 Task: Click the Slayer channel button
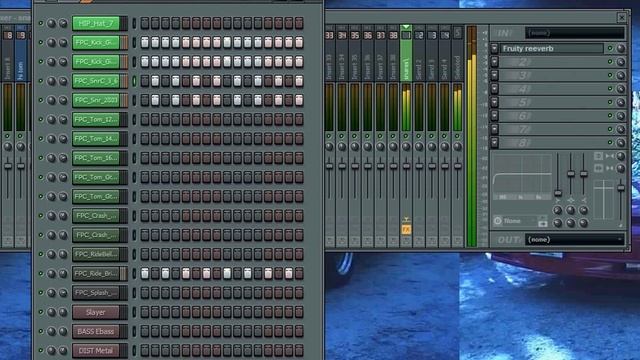(96, 312)
